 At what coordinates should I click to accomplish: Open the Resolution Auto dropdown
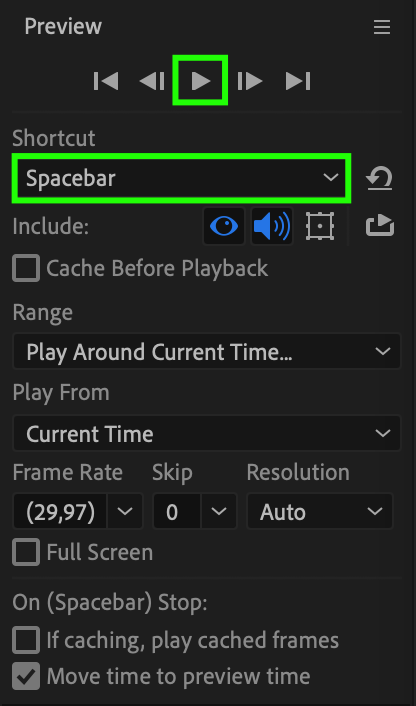coord(320,511)
